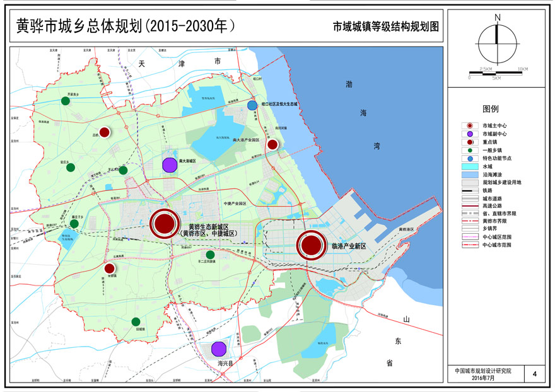
Task: Select the green marker for 旧城镇
Action: point(136,322)
